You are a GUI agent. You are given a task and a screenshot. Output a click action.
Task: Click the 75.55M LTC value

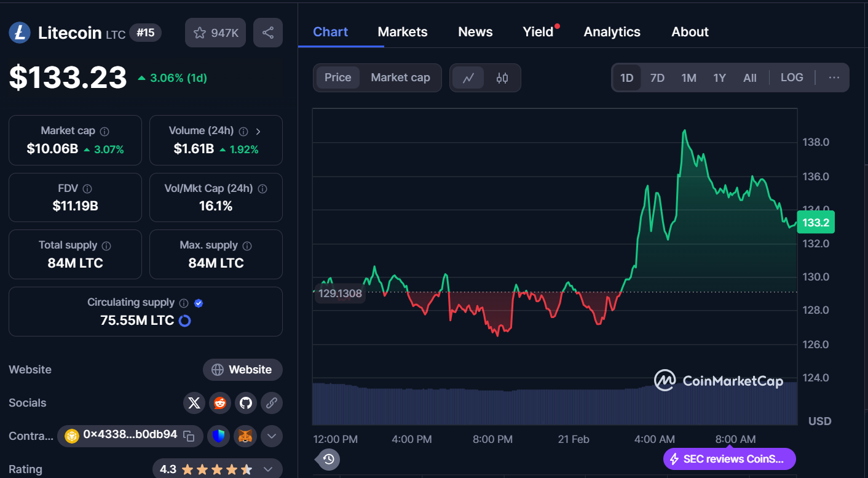tap(137, 321)
